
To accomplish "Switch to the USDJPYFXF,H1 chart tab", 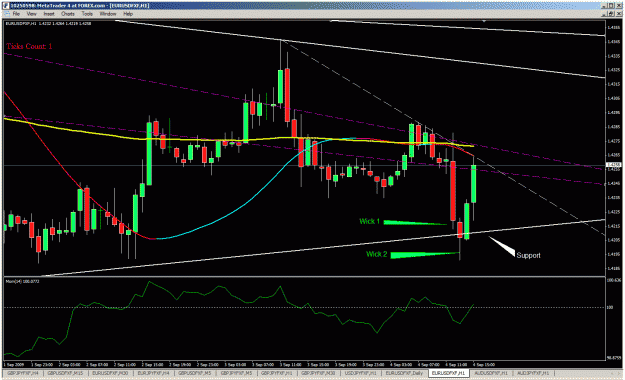I will coord(360,373).
